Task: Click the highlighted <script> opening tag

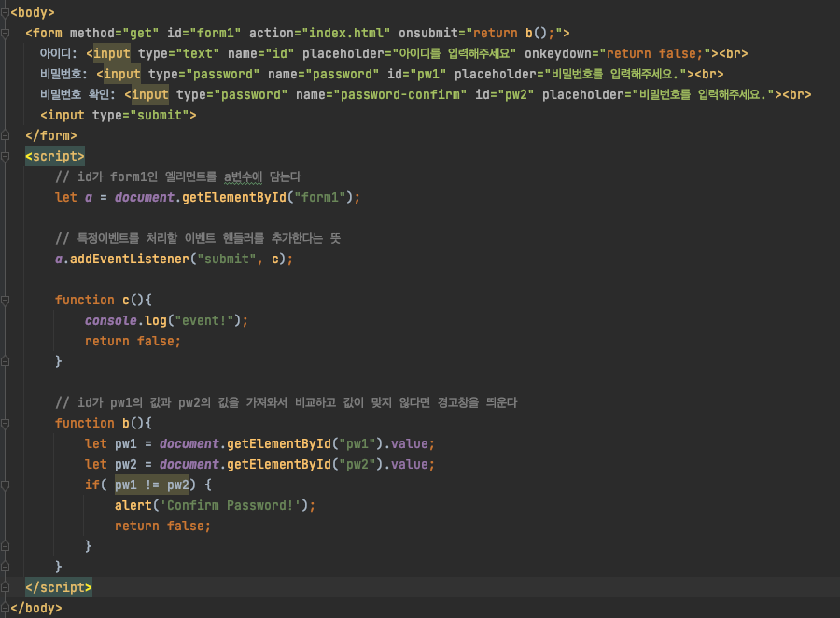Action: pyautogui.click(x=55, y=157)
